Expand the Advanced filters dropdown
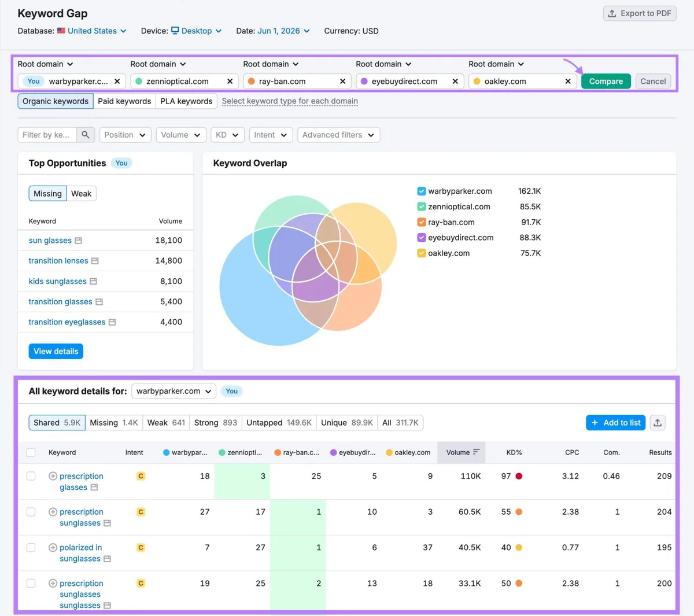Screen dimensions: 694x616 click(x=339, y=135)
